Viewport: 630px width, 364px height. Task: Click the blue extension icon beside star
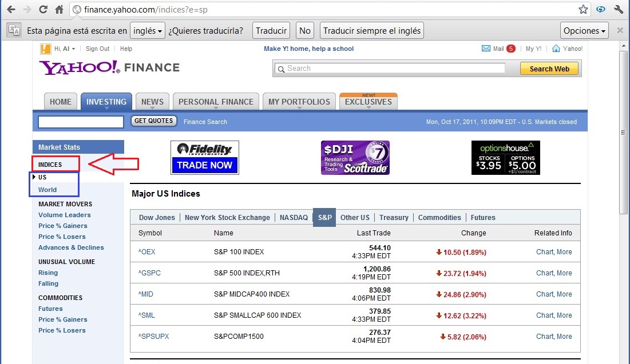601,9
